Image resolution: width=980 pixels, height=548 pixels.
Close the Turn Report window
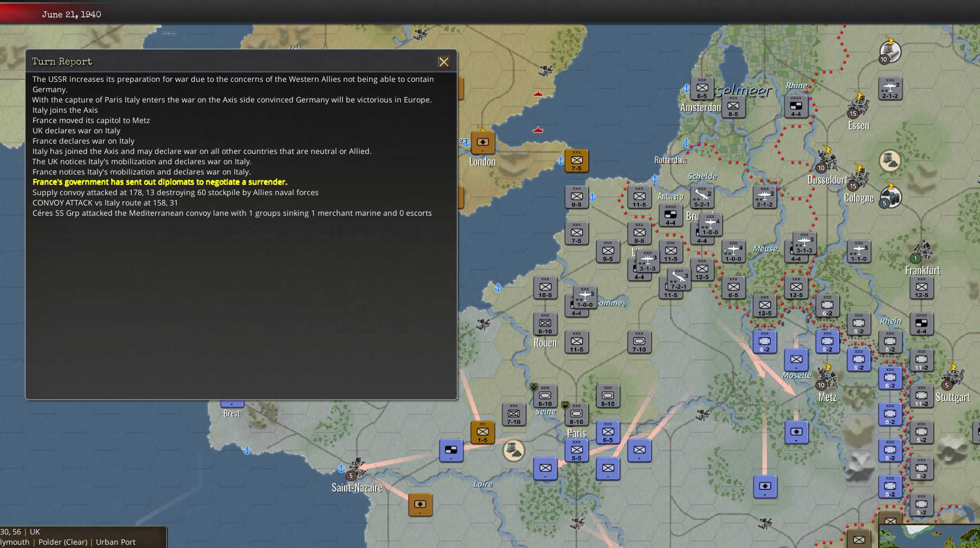444,62
